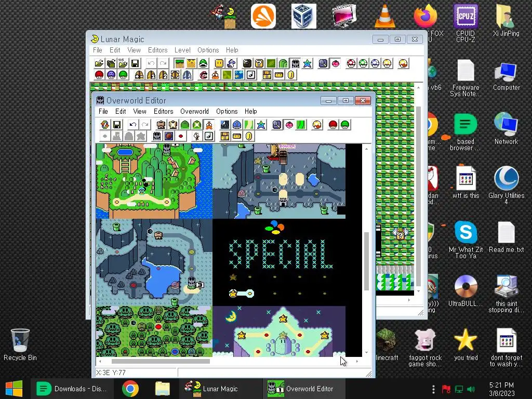Image resolution: width=532 pixels, height=399 pixels.
Task: Toggle the pink berry button in Lunar Magic
Action: point(335,63)
